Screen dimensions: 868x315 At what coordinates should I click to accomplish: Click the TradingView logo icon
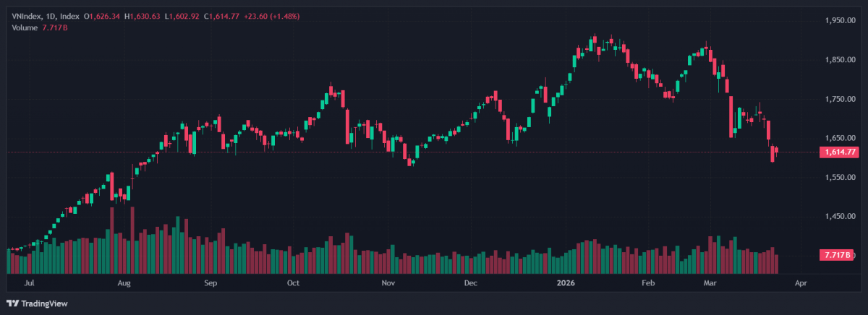point(12,303)
